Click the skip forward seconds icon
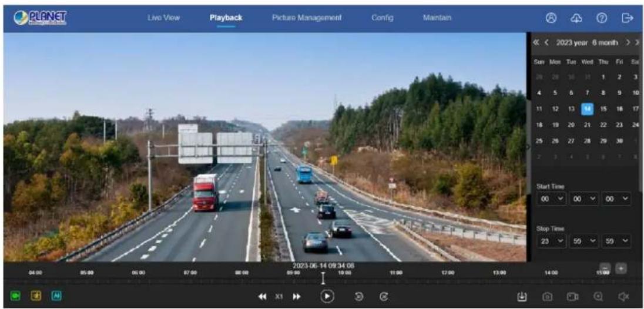 click(384, 296)
